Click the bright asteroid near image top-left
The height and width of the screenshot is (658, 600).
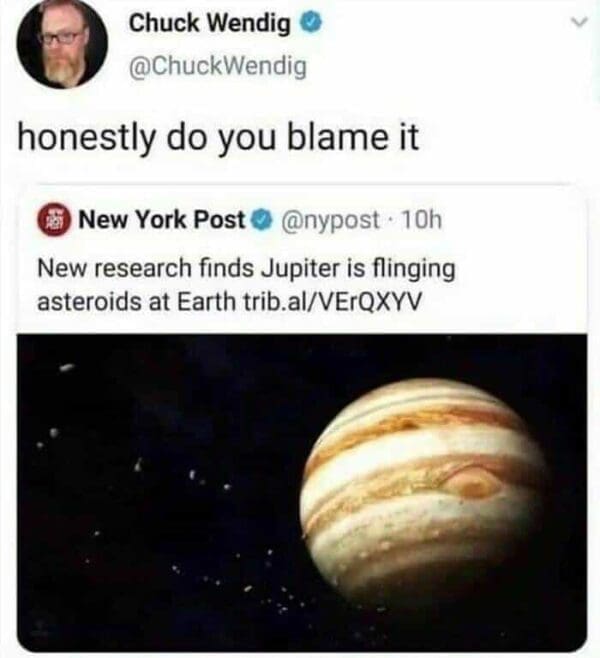click(x=68, y=368)
